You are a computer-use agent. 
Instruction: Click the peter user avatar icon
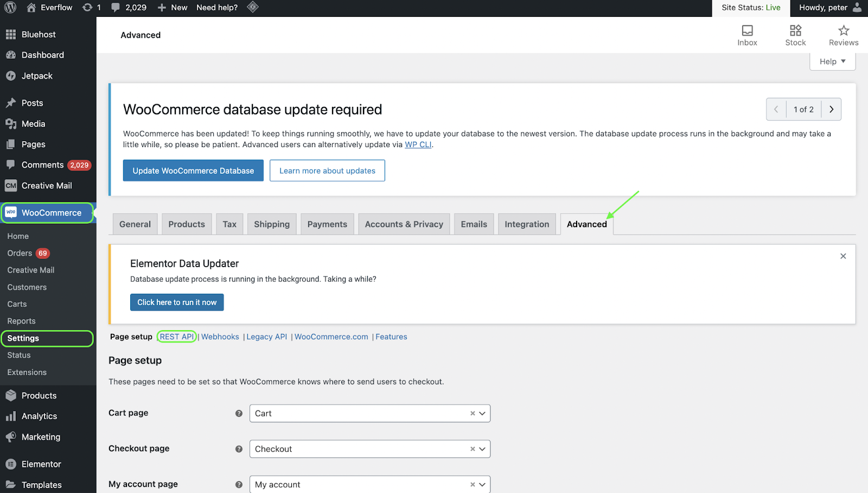coord(857,8)
